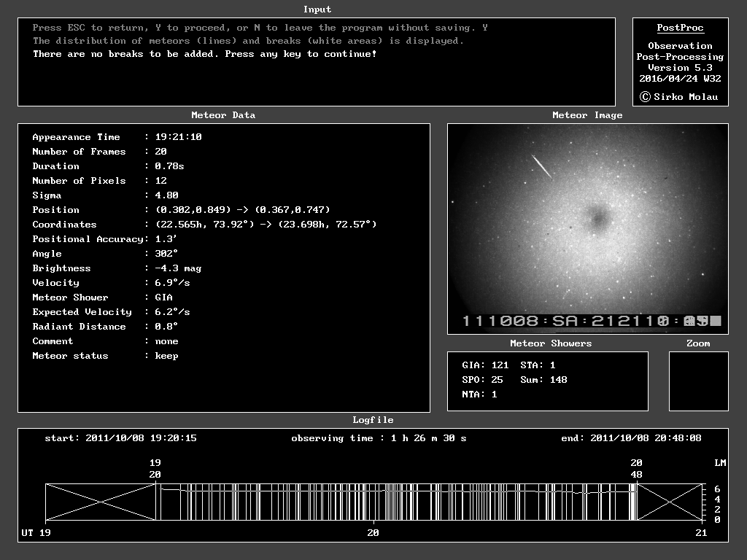The width and height of the screenshot is (747, 560).
Task: Select the SPO: 25 shower count
Action: tap(482, 380)
